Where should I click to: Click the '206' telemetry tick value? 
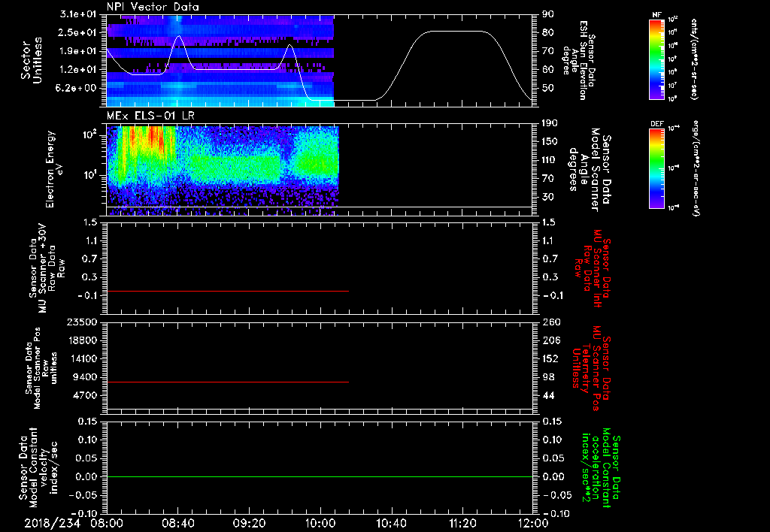point(551,340)
